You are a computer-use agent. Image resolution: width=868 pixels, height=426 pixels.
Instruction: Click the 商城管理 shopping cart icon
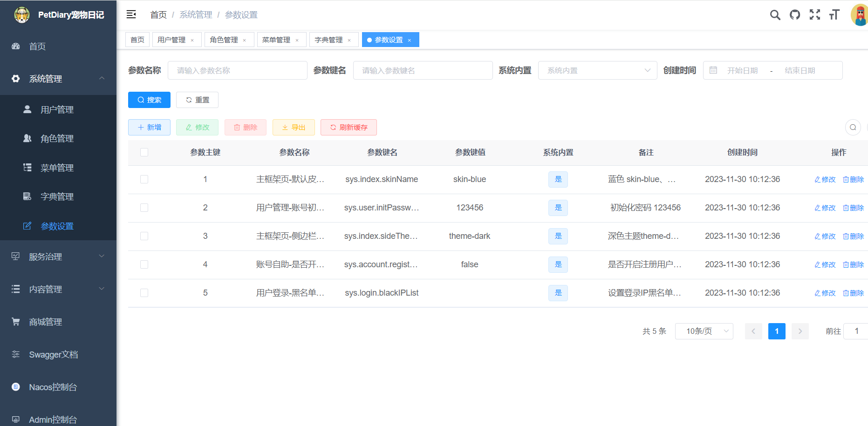(x=16, y=322)
